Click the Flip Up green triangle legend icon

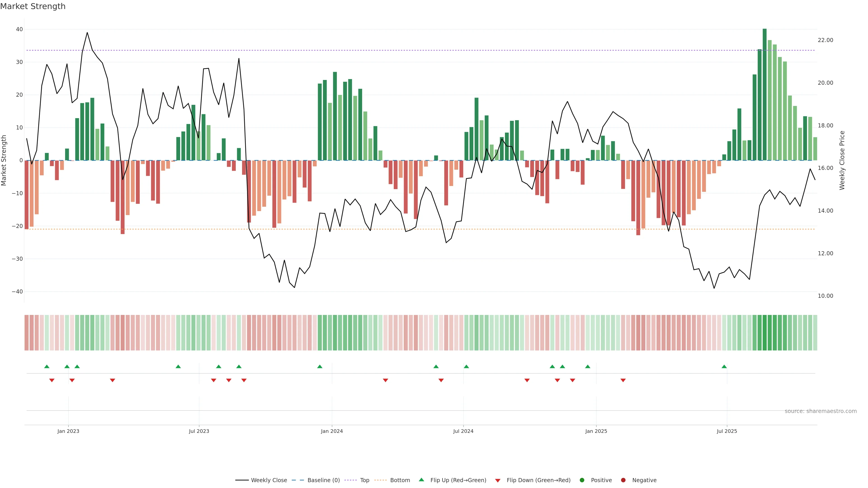[x=421, y=480]
